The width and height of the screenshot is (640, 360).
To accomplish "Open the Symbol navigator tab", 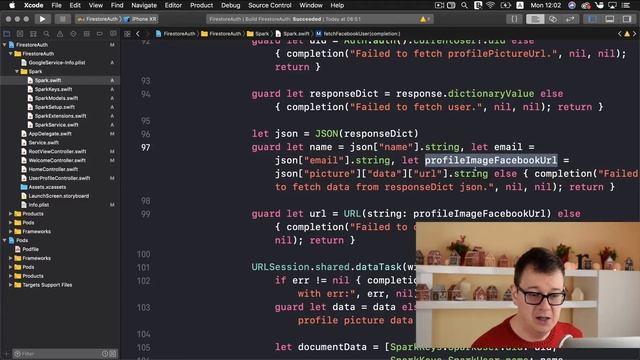I will click(x=33, y=34).
